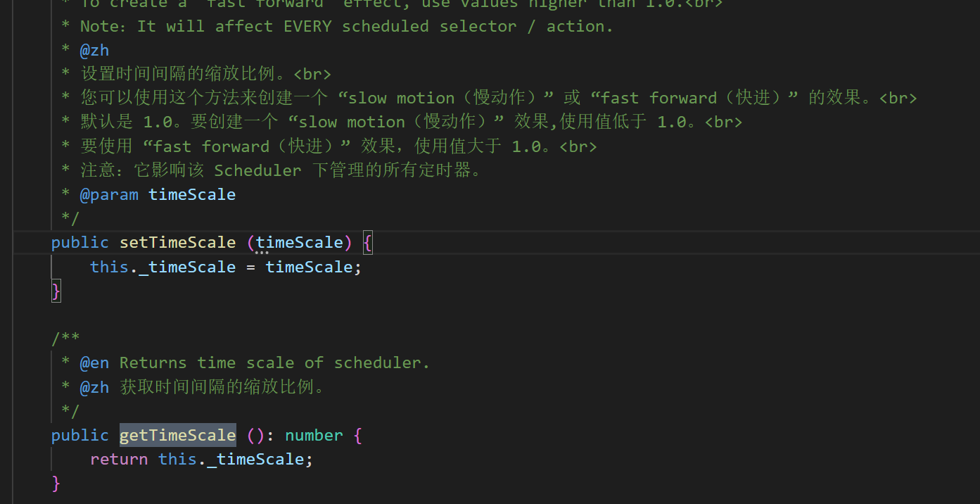Viewport: 980px width, 504px height.
Task: Click the @zh tag before 获取时间间隔的缩放比例
Action: tap(94, 387)
